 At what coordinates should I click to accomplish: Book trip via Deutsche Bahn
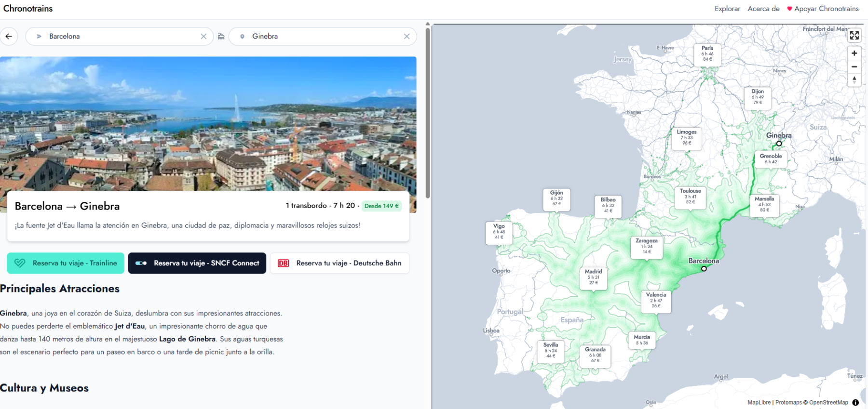click(339, 263)
